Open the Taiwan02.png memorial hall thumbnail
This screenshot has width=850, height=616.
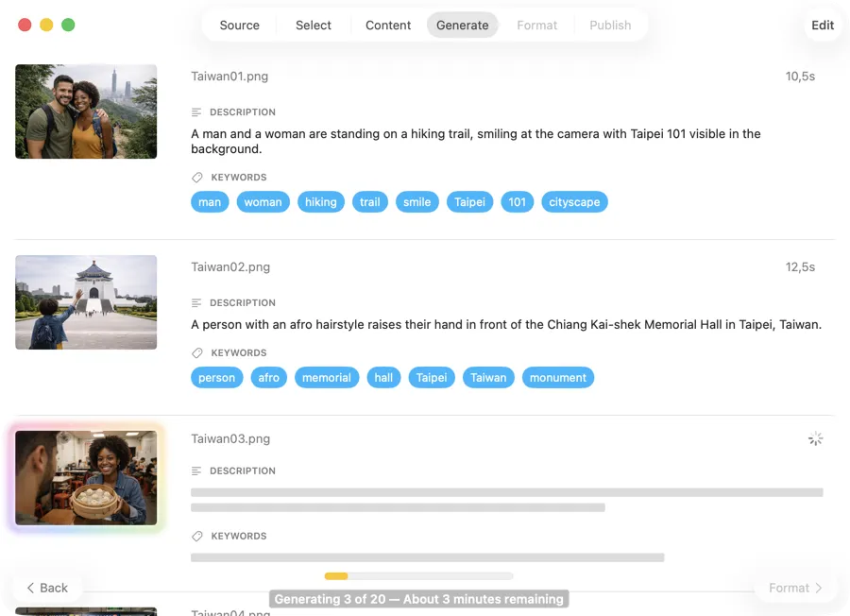[86, 302]
